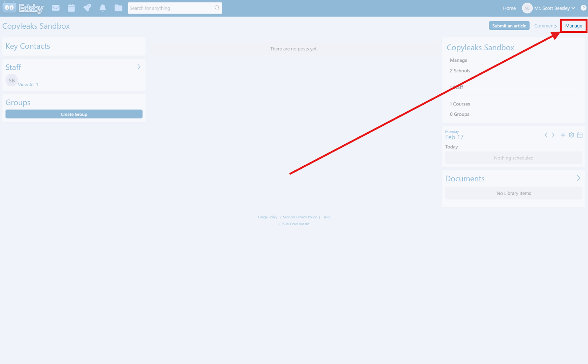Screen dimensions: 588x364
Task: Open the Manage tab at top right
Action: click(574, 26)
